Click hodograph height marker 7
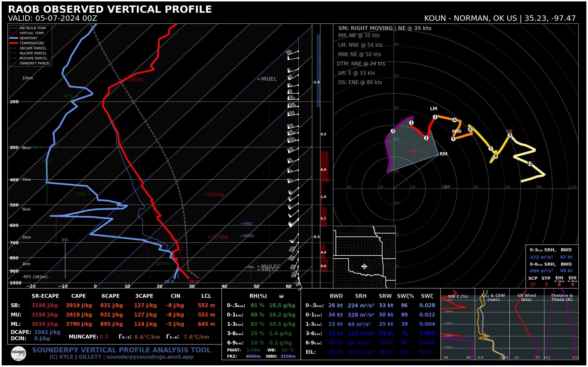This screenshot has height=367, width=588. (x=491, y=148)
